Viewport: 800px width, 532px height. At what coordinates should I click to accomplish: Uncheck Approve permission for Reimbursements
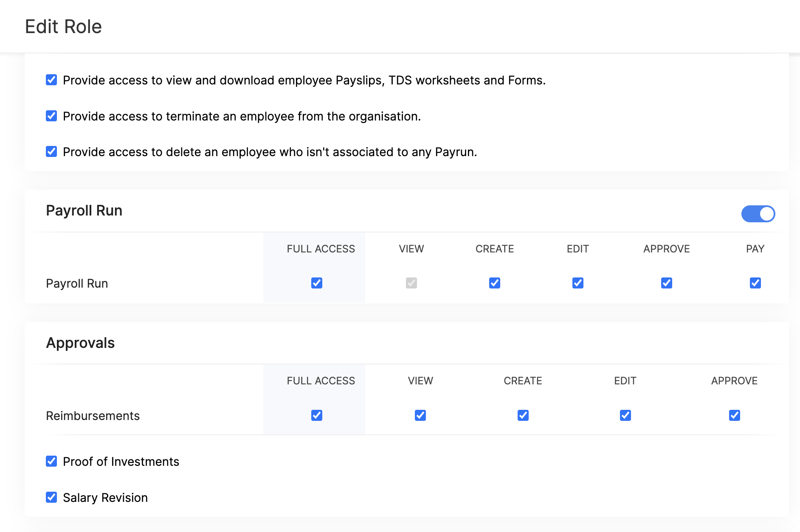pyautogui.click(x=735, y=415)
